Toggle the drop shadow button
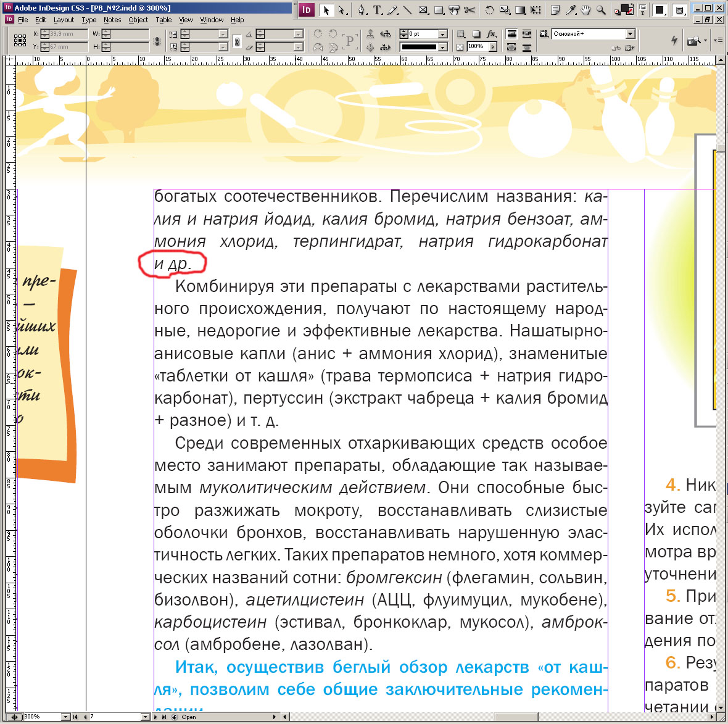Screen dimensions: 728x724 476,34
